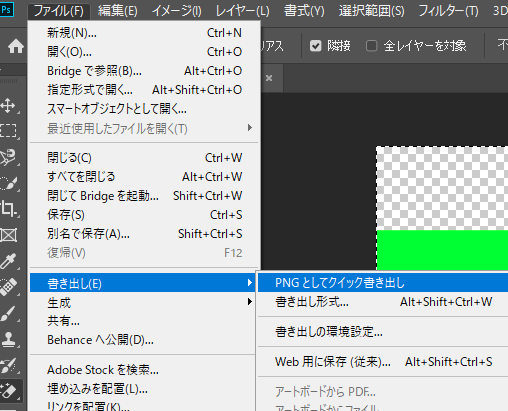Select the Quick Selection tool
This screenshot has height=411, width=508.
(8, 183)
